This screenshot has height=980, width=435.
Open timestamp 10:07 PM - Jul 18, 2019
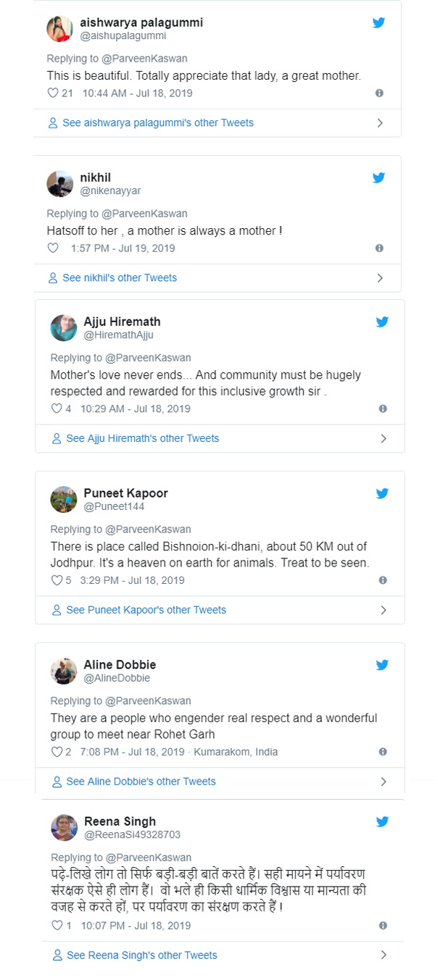(x=136, y=926)
